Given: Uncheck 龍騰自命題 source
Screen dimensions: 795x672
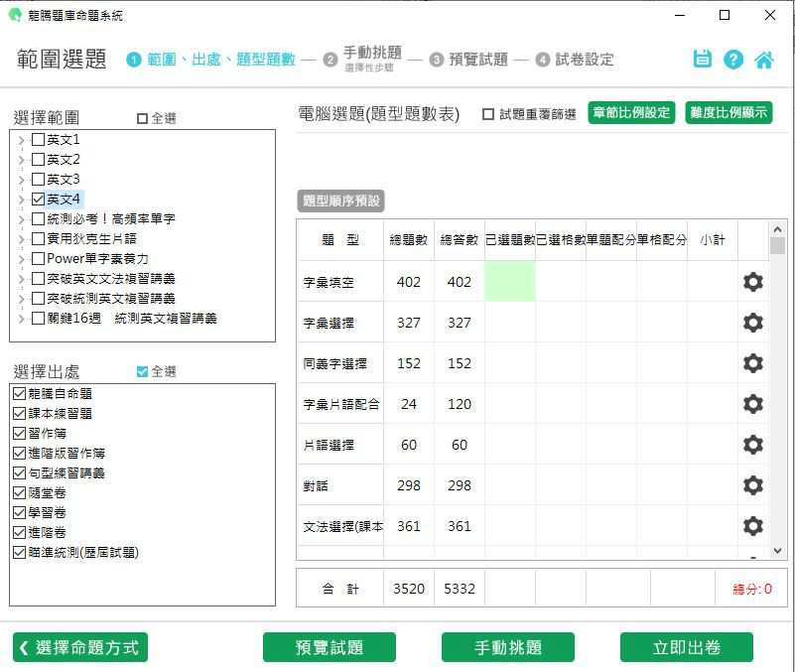Looking at the screenshot, I should click(19, 393).
